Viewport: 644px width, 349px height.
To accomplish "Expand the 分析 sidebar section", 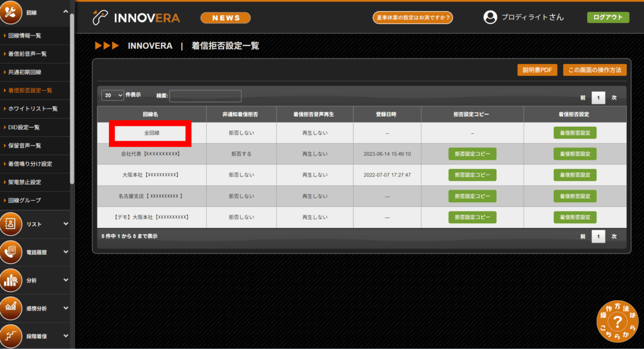I will (65, 280).
